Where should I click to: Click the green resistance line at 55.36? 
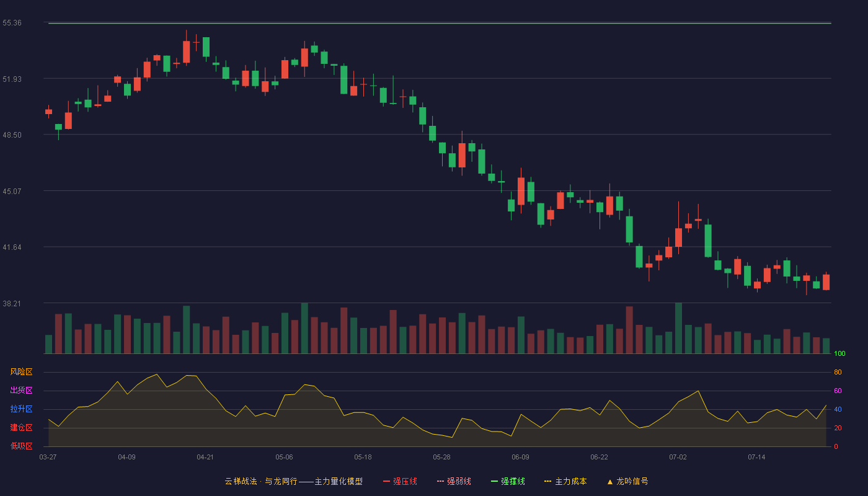tap(440, 23)
